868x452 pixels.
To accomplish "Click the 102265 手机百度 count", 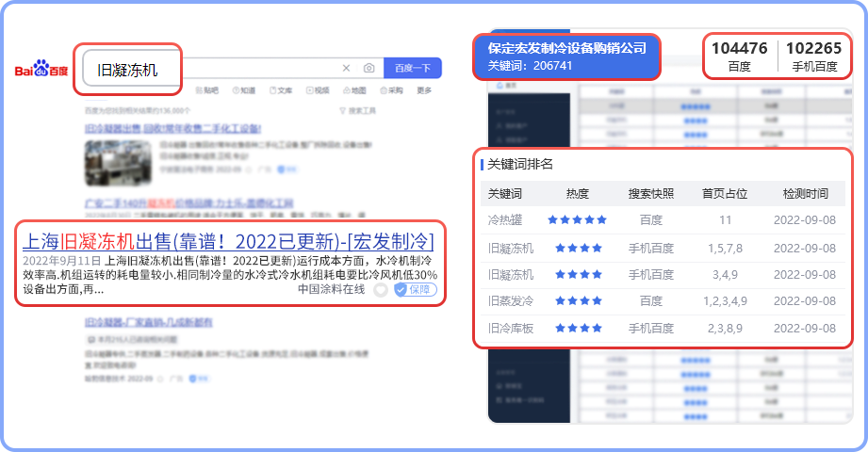I will (x=813, y=56).
